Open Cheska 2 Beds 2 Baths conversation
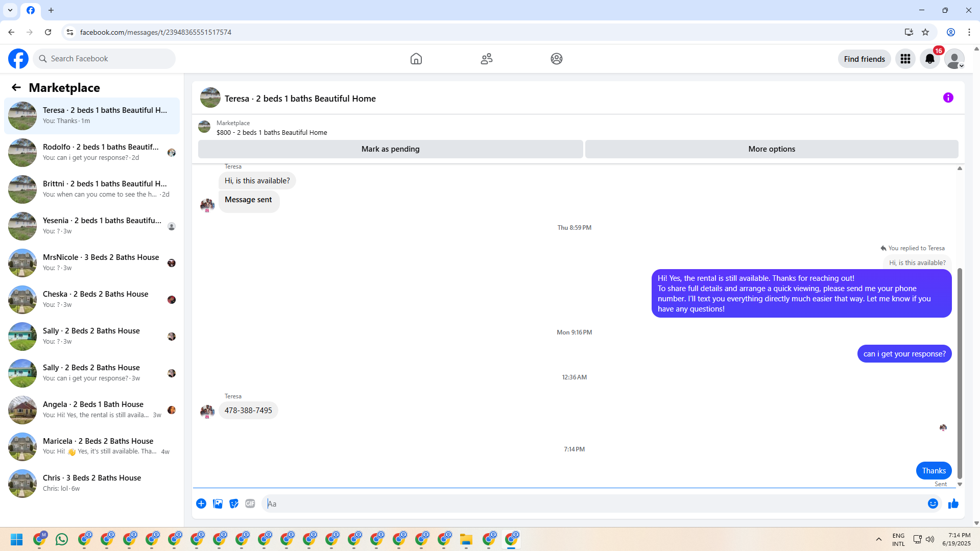Viewport: 980px width, 551px height. pyautogui.click(x=92, y=300)
